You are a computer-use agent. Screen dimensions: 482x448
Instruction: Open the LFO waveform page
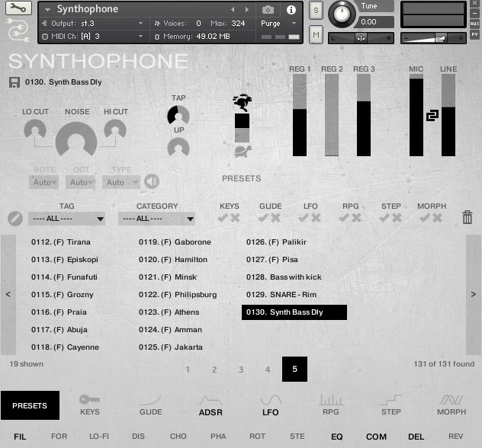[271, 405]
